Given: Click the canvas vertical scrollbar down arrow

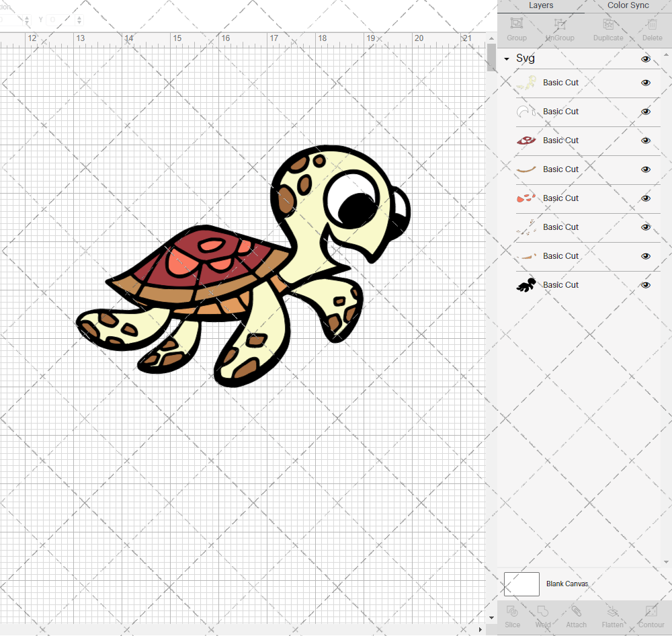Looking at the screenshot, I should (491, 618).
